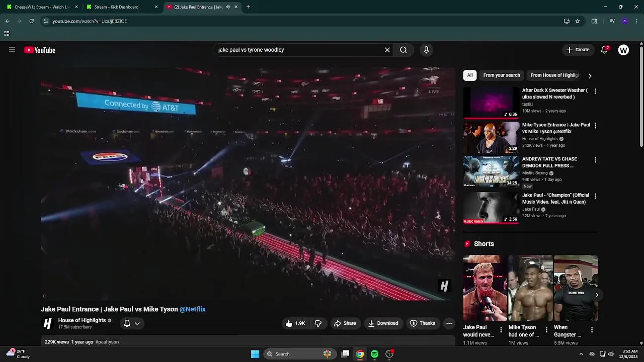Screen dimensions: 644x362
Task: Open a new browser tab
Action: click(x=248, y=7)
